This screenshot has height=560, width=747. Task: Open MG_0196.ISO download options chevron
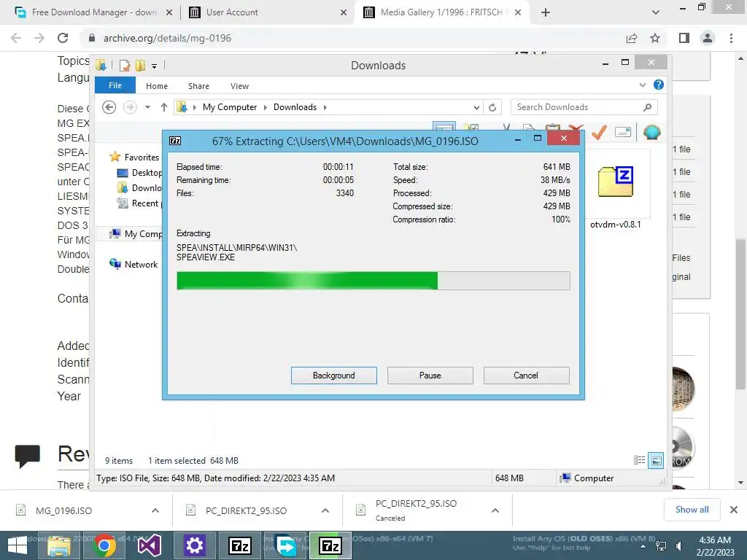tap(155, 510)
